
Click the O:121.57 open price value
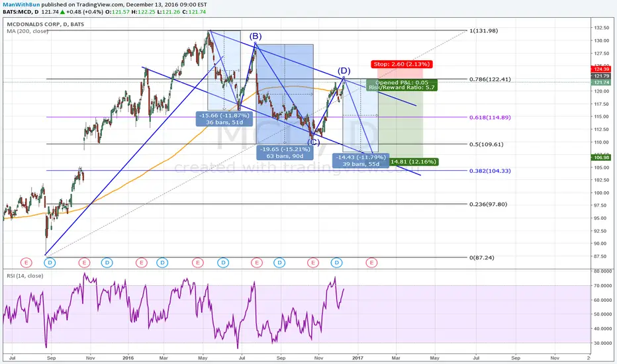click(x=117, y=12)
